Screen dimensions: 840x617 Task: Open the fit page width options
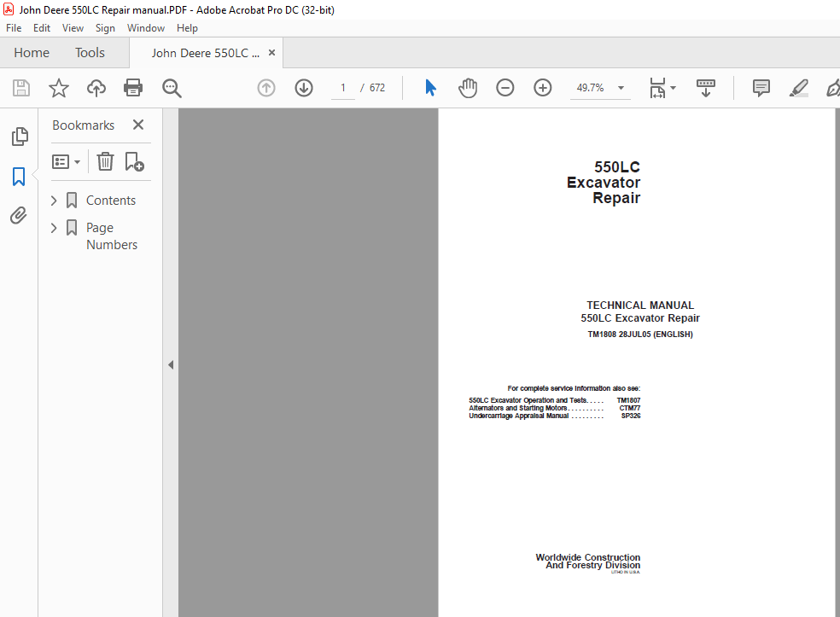point(662,88)
